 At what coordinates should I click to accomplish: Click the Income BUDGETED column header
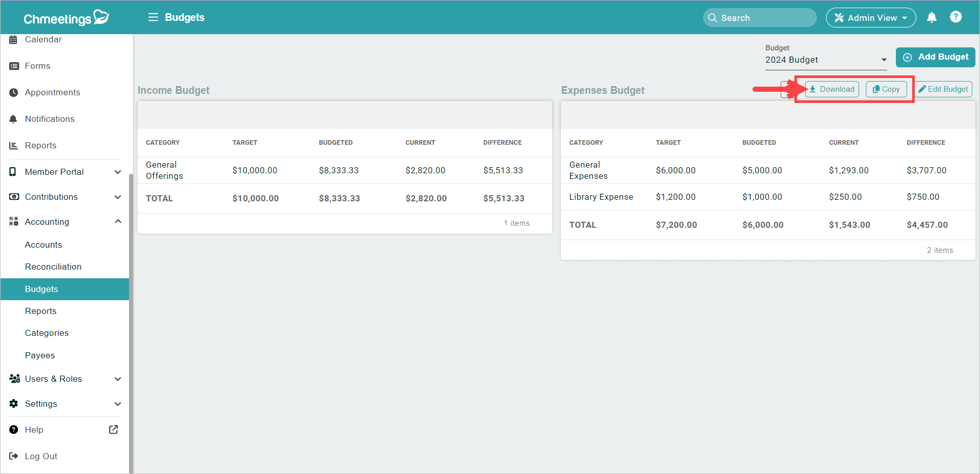pyautogui.click(x=336, y=143)
